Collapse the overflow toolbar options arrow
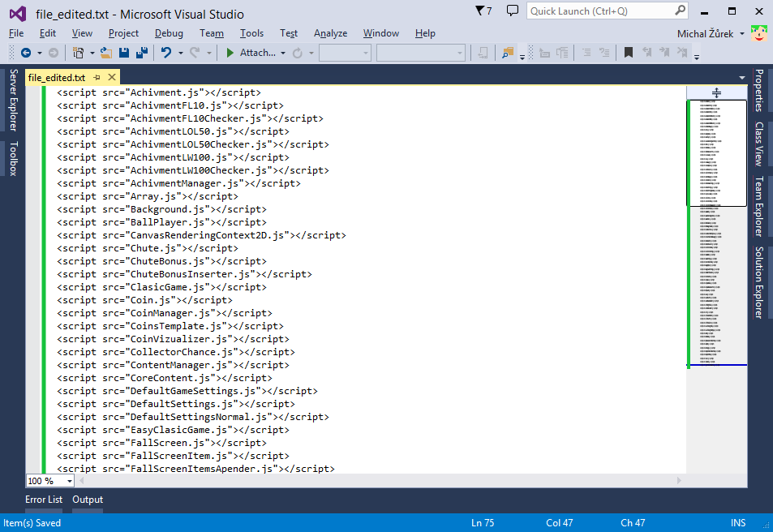Image resolution: width=773 pixels, height=532 pixels. point(696,55)
